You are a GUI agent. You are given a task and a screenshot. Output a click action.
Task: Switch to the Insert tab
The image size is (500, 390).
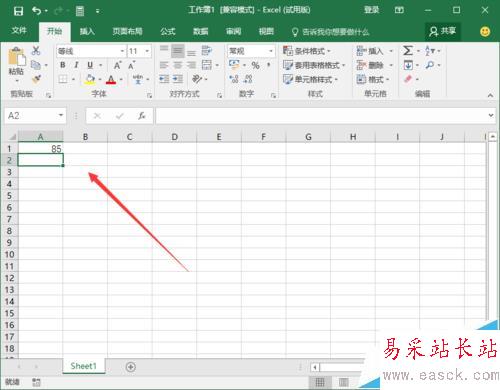pos(87,31)
